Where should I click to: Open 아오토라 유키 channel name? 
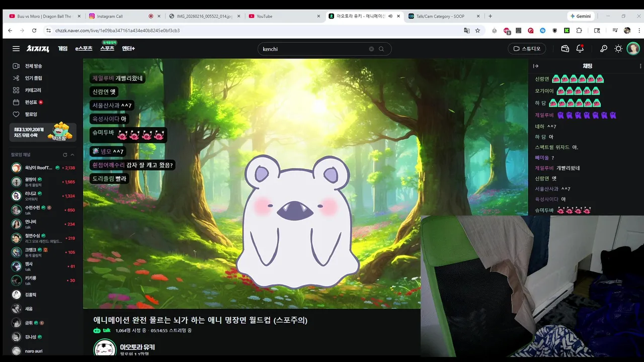pos(137,347)
